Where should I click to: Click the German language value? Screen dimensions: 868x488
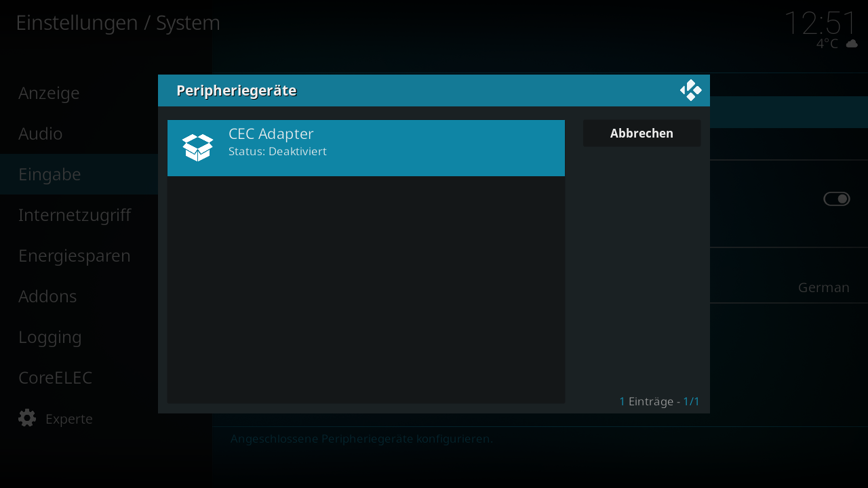click(824, 287)
